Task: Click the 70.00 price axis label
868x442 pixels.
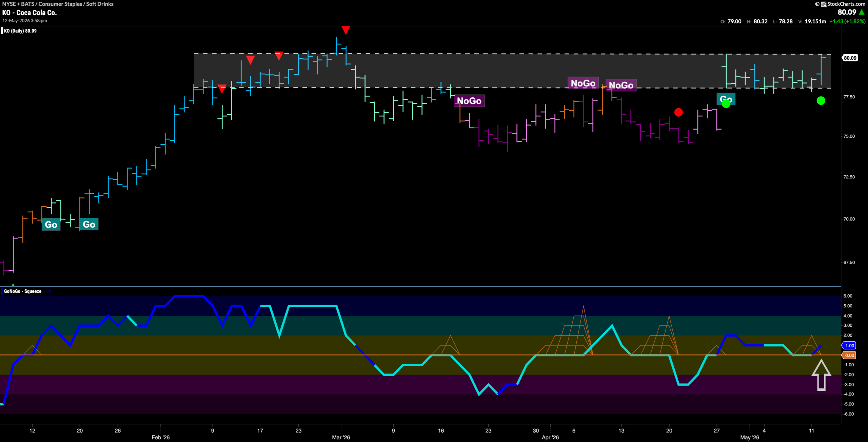Action: click(x=849, y=219)
